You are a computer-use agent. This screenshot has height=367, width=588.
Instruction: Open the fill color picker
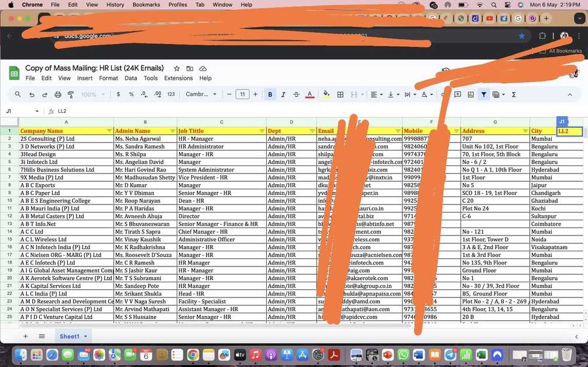pos(326,95)
